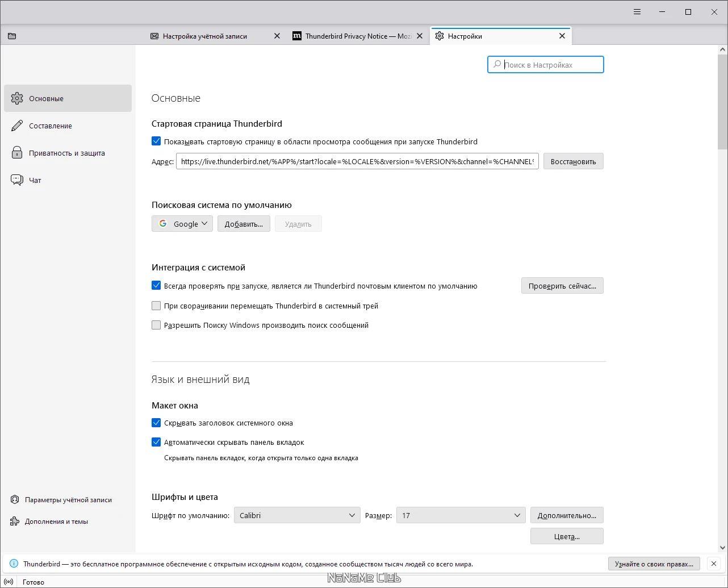Click Стартовая страница Thunderbird heading
The height and width of the screenshot is (588, 728).
point(217,123)
